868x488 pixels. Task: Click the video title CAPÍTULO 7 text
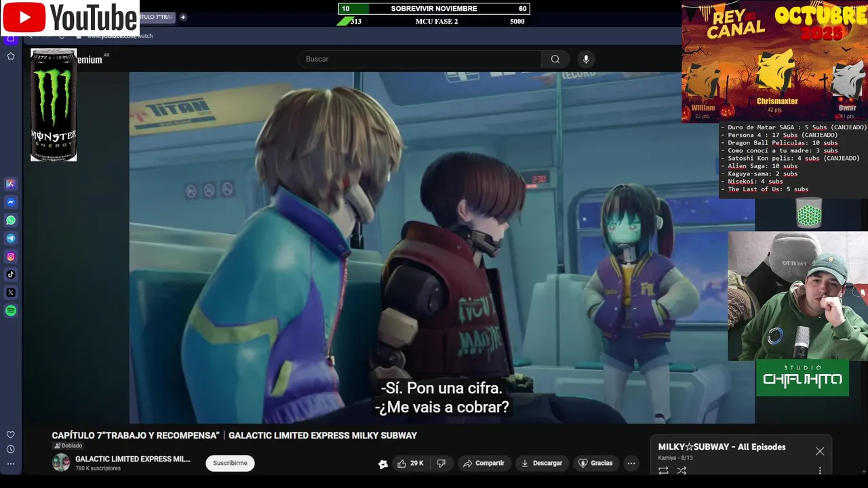coord(234,435)
